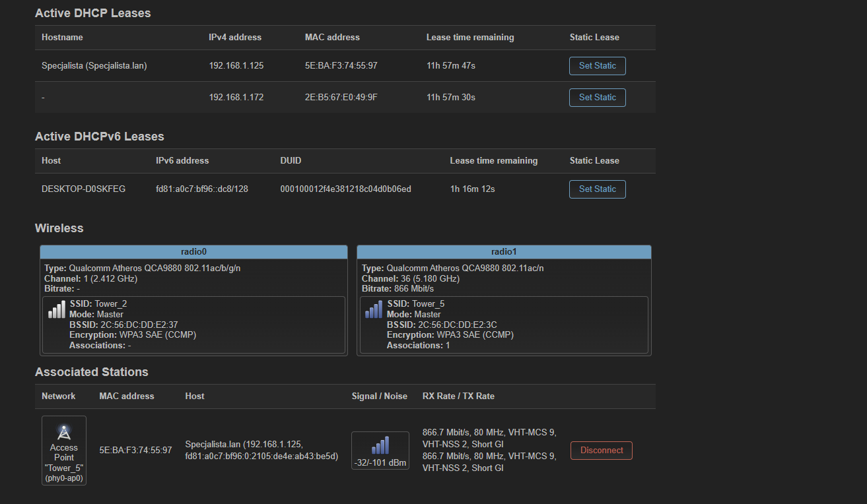Click IPv4 address 192.168.1.172
867x504 pixels.
[236, 98]
